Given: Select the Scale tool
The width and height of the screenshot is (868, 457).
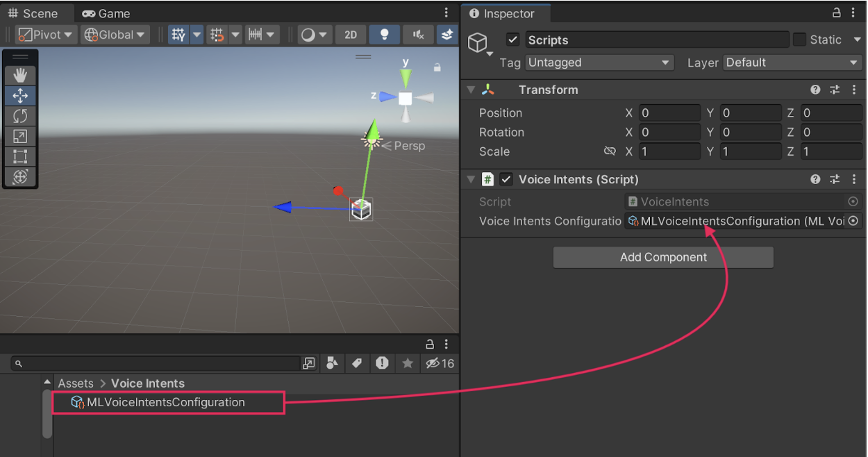Looking at the screenshot, I should 20,136.
